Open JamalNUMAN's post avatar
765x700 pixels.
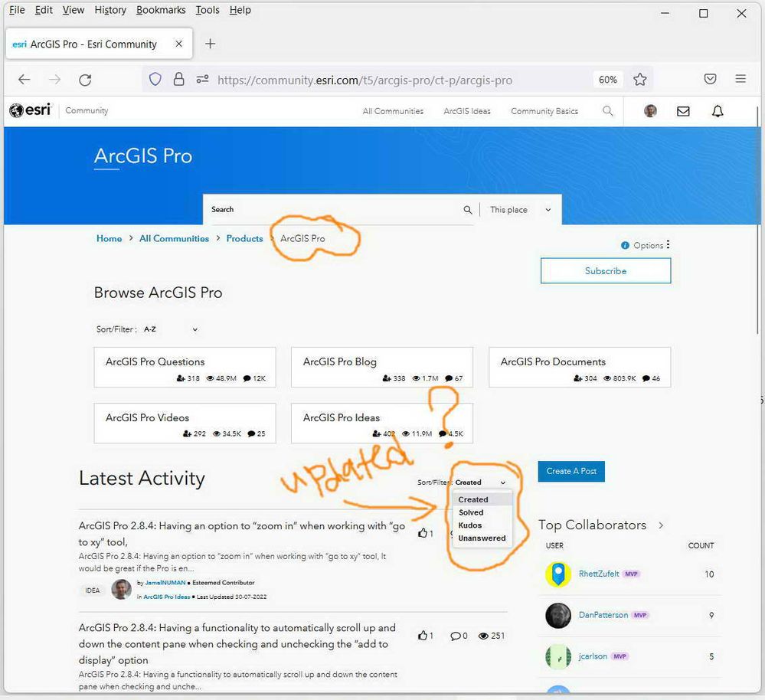[x=121, y=589]
